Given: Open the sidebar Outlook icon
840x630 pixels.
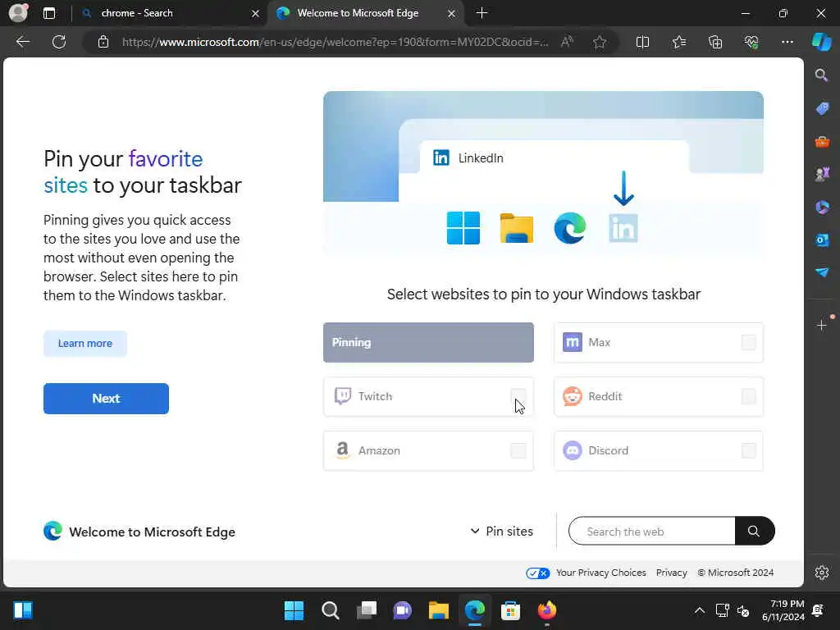Looking at the screenshot, I should click(x=822, y=240).
